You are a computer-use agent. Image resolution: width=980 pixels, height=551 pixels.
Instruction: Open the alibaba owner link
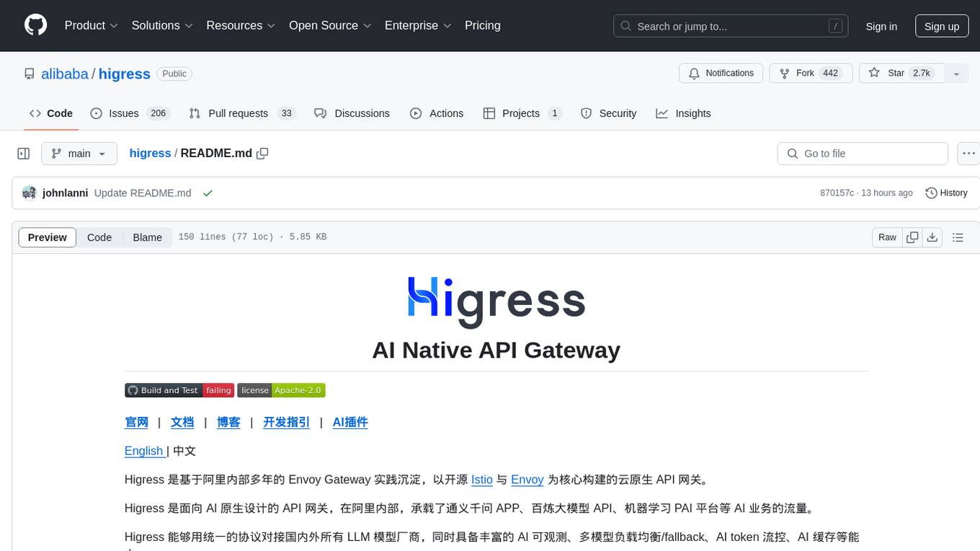coord(65,74)
